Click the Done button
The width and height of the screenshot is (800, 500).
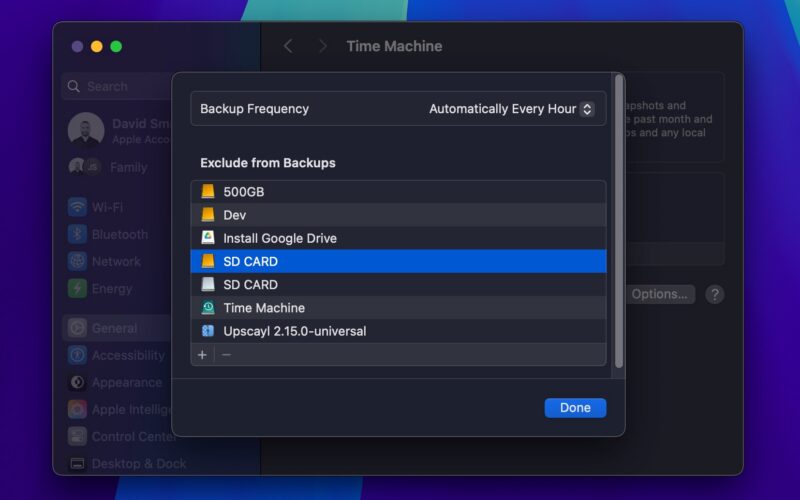coord(575,408)
